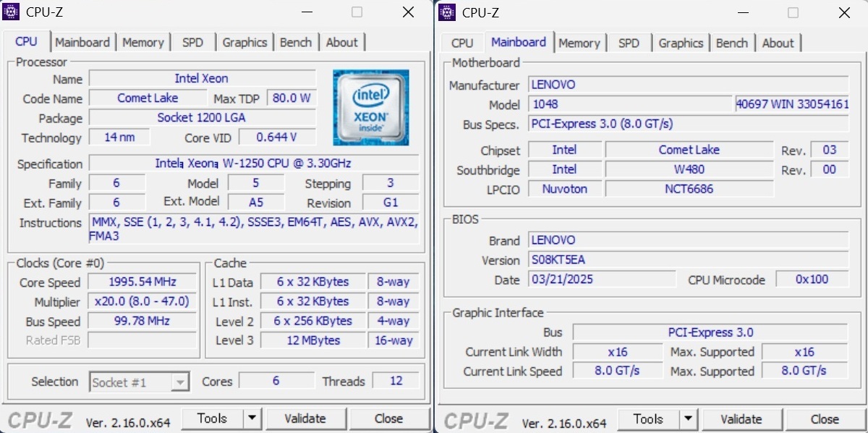This screenshot has height=433, width=868.
Task: Click Multiplier value x20.0 (8.0 - 47.0)
Action: tap(142, 300)
